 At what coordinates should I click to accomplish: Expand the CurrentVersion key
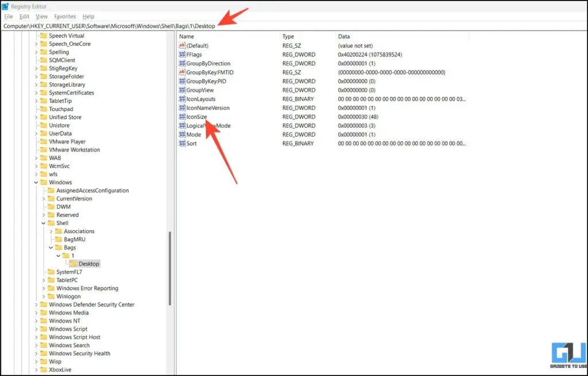point(42,198)
